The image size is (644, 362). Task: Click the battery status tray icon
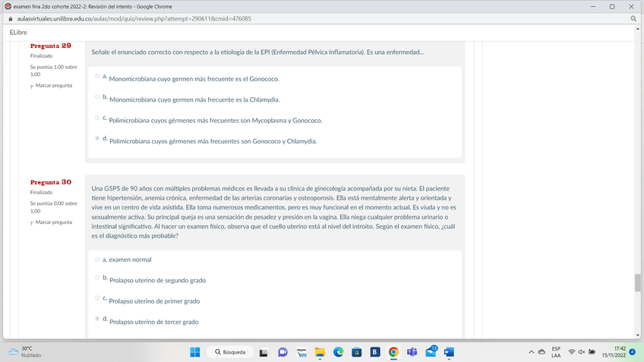pyautogui.click(x=592, y=352)
